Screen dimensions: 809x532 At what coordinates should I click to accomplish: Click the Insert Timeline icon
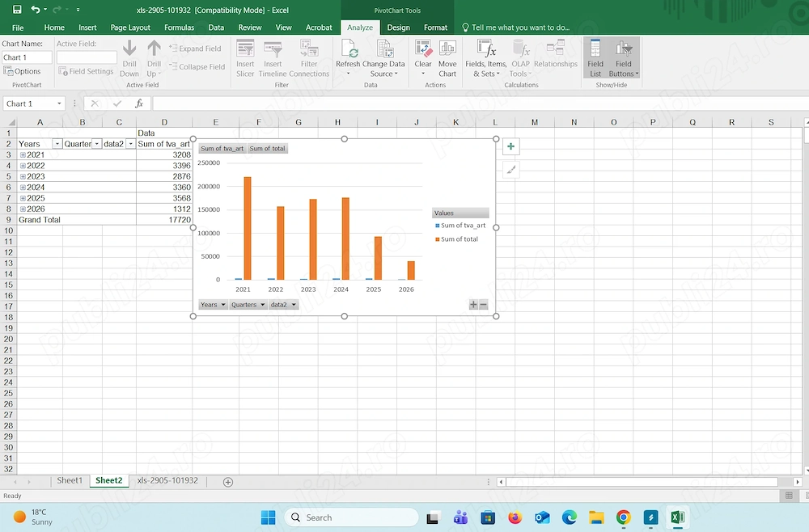[273, 49]
